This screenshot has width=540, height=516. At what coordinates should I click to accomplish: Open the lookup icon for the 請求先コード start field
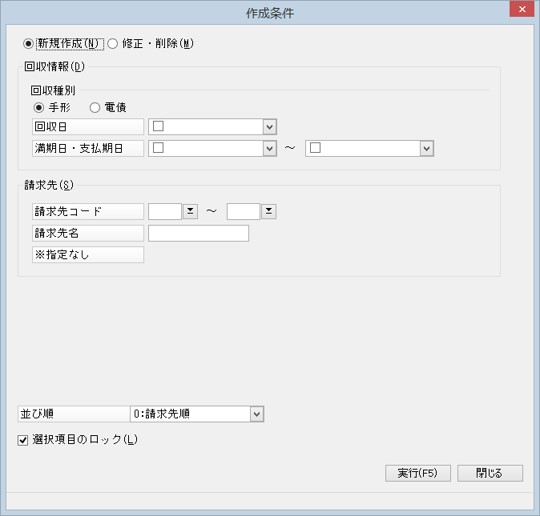[x=190, y=211]
